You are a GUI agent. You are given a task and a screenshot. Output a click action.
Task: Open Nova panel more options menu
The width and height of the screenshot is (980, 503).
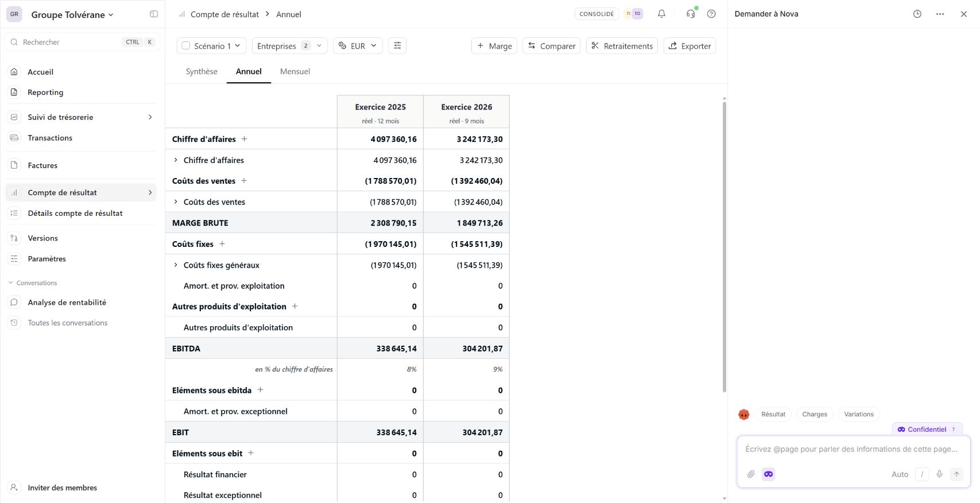(x=940, y=14)
